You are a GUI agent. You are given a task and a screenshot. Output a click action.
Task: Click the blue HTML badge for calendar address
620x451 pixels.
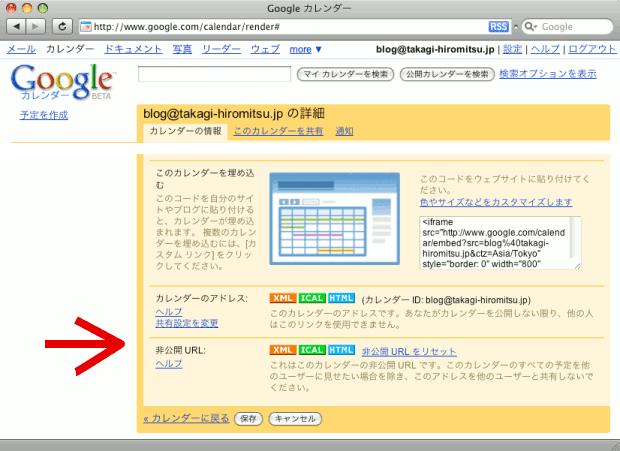point(341,298)
